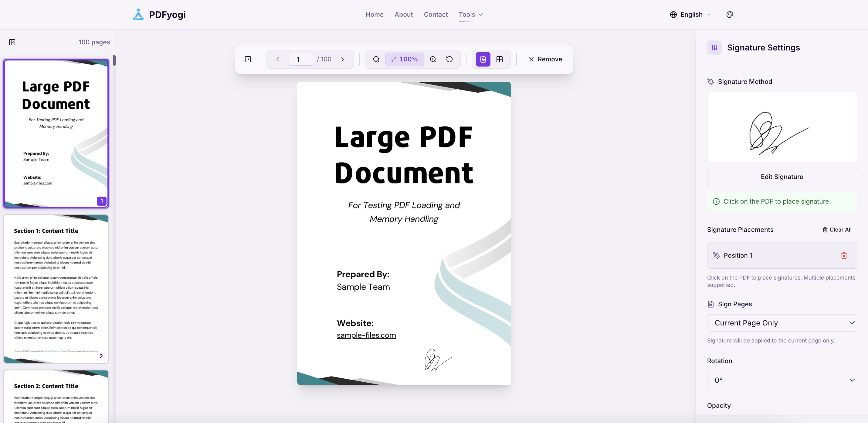Open the Sign Pages dropdown
The image size is (868, 423).
pyautogui.click(x=782, y=322)
